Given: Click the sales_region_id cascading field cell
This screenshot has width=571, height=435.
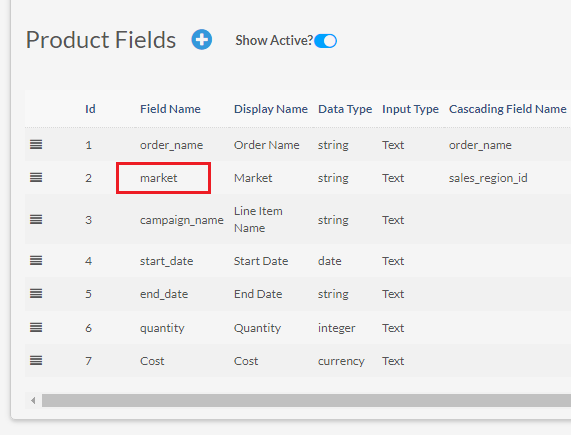Looking at the screenshot, I should 488,178.
